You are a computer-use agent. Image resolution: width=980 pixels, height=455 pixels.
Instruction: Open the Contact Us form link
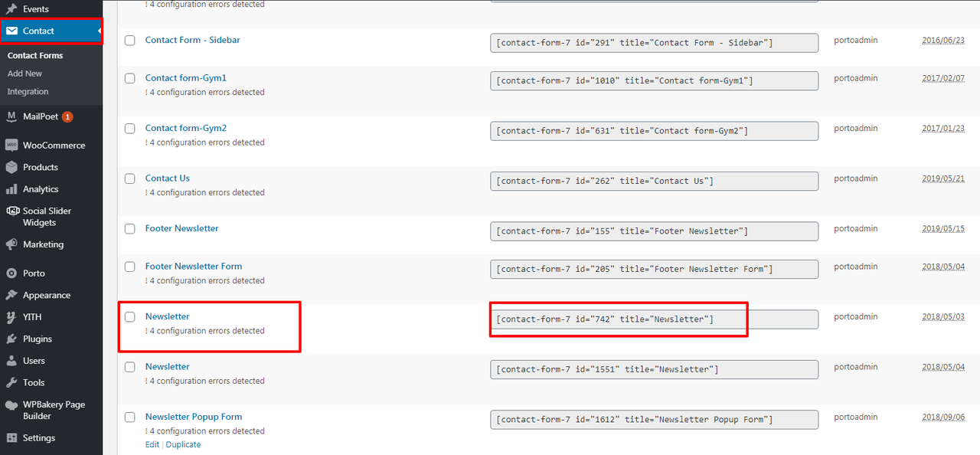pyautogui.click(x=168, y=178)
